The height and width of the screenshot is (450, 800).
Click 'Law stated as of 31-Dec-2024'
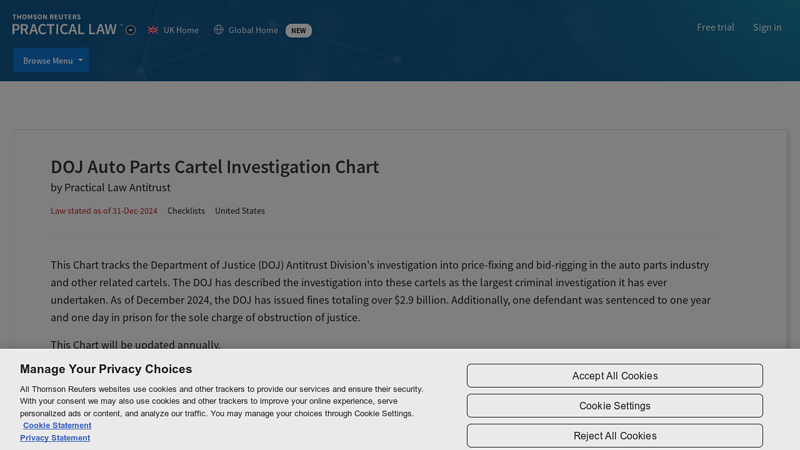pos(104,211)
